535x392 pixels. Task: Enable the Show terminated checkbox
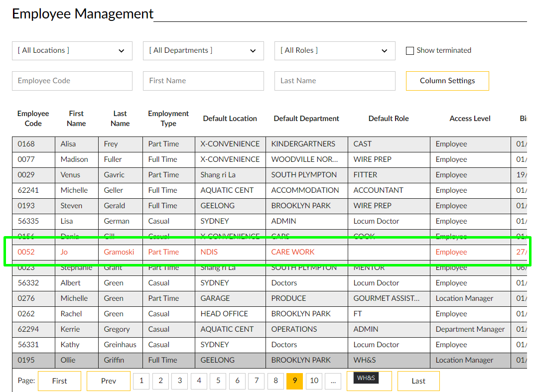409,50
